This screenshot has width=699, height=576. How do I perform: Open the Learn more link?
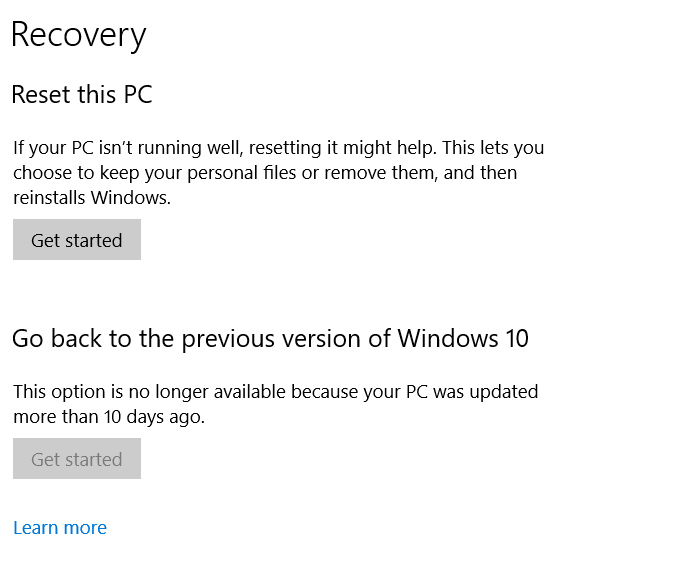click(x=60, y=528)
